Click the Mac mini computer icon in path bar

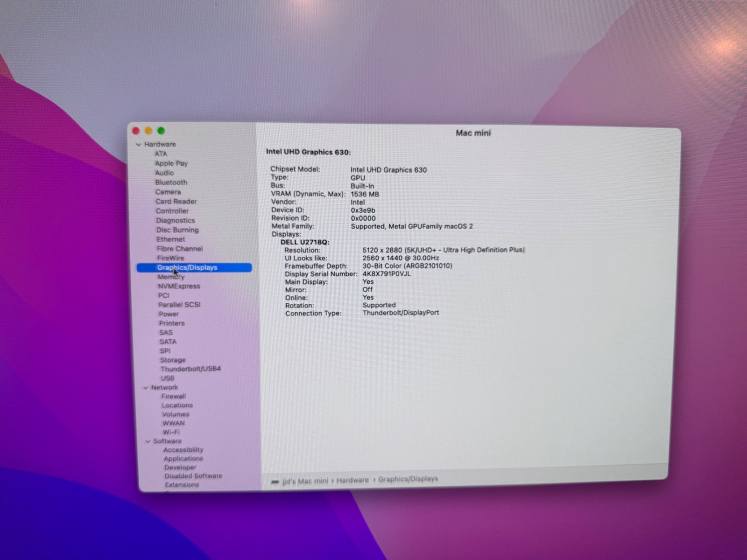275,482
